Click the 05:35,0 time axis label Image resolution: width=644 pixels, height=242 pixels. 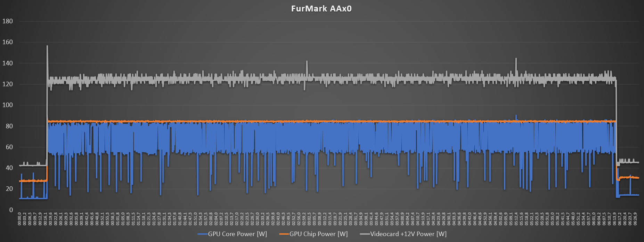click(553, 219)
